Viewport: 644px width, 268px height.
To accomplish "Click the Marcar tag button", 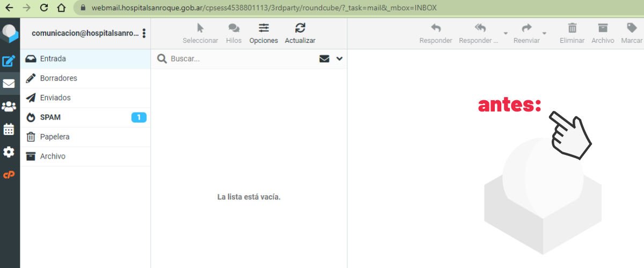I will pos(632,33).
